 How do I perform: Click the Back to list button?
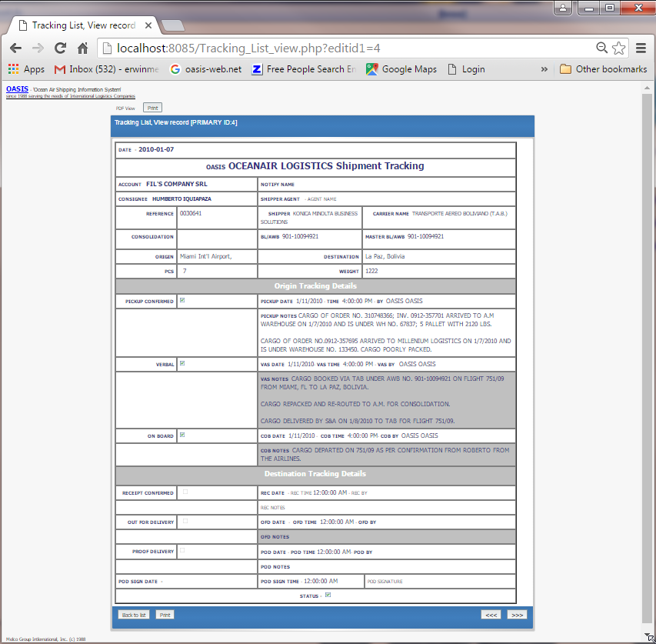(x=134, y=615)
